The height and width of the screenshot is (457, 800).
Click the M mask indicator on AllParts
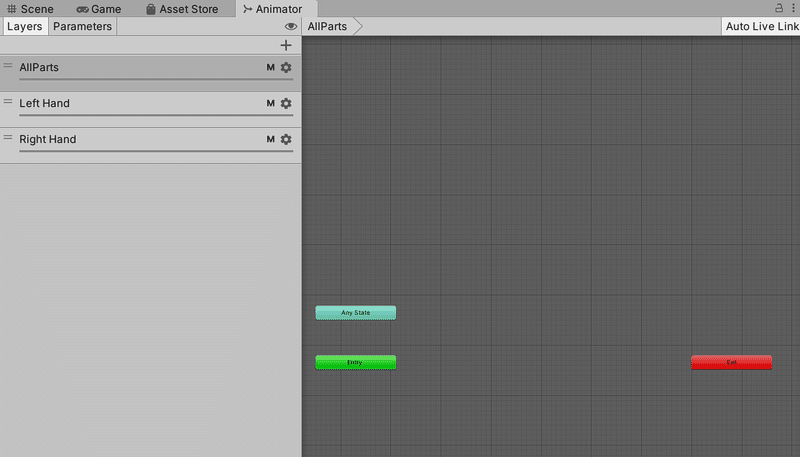click(270, 67)
